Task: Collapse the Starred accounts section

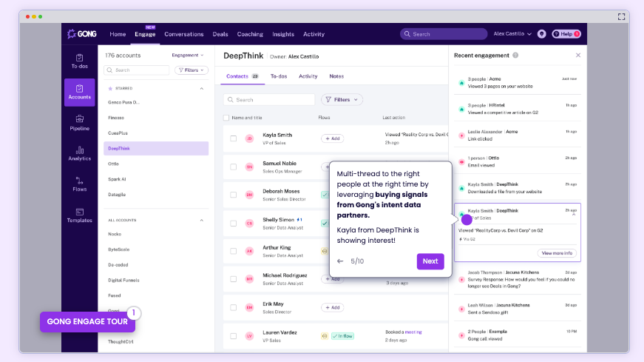Action: (x=202, y=88)
